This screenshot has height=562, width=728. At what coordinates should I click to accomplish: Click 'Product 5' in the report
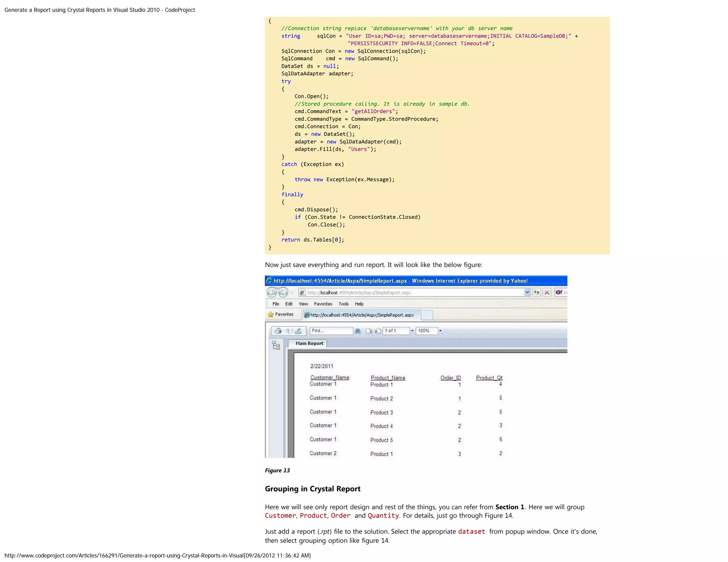pos(382,440)
